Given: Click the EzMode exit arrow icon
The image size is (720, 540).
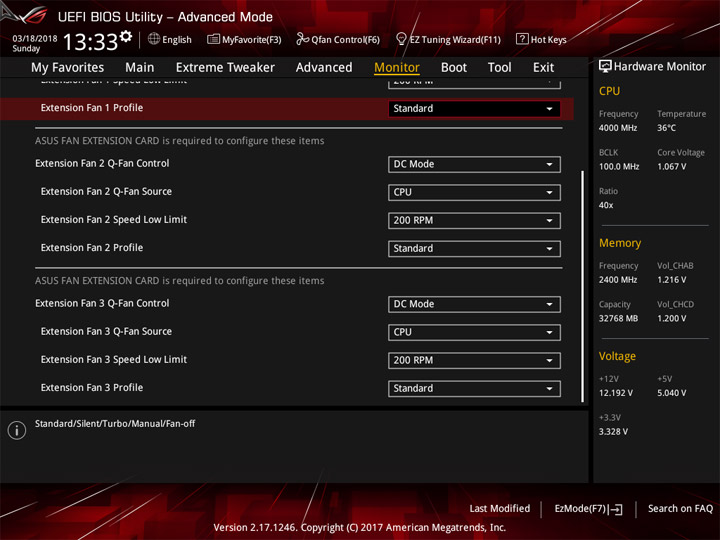Looking at the screenshot, I should click(617, 509).
